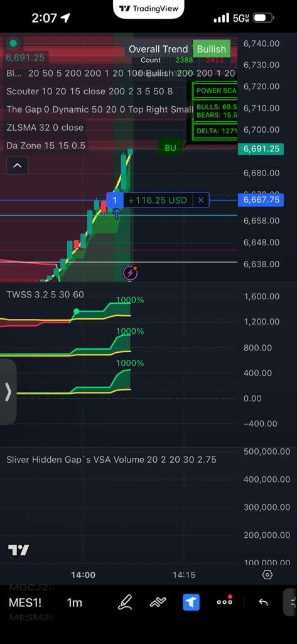Select The Gap indicator legend row
Viewport: 297px width, 644px height.
pos(99,109)
